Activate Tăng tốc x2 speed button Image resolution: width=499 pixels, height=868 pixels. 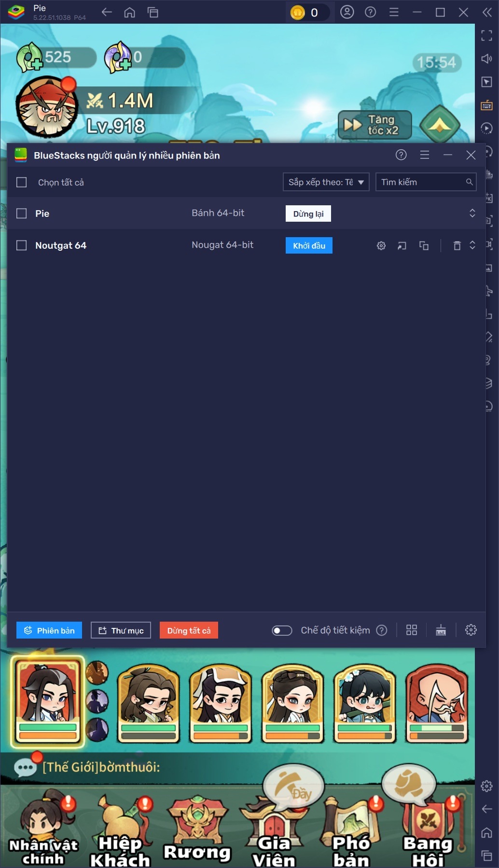[375, 125]
